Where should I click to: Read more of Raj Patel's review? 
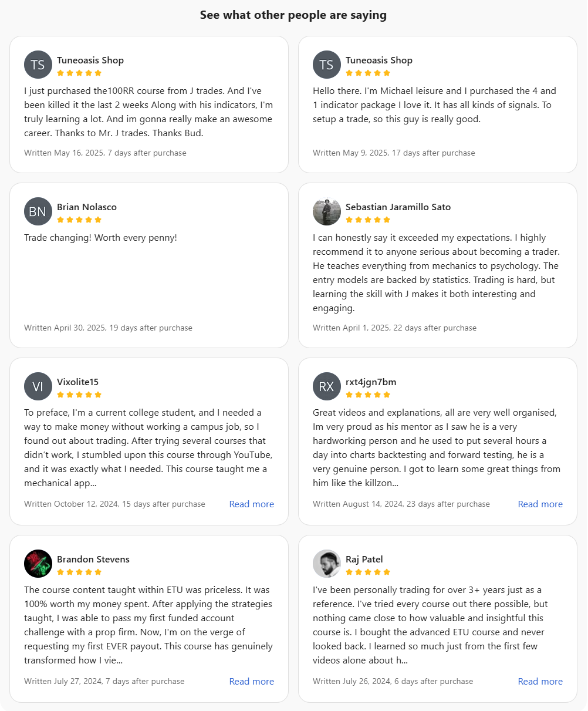[540, 682]
